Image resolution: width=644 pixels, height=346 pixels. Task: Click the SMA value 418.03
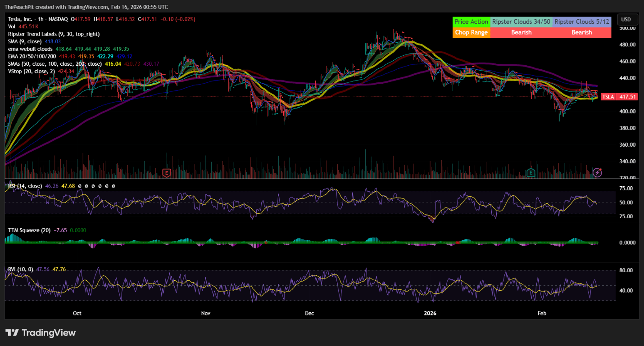point(52,41)
